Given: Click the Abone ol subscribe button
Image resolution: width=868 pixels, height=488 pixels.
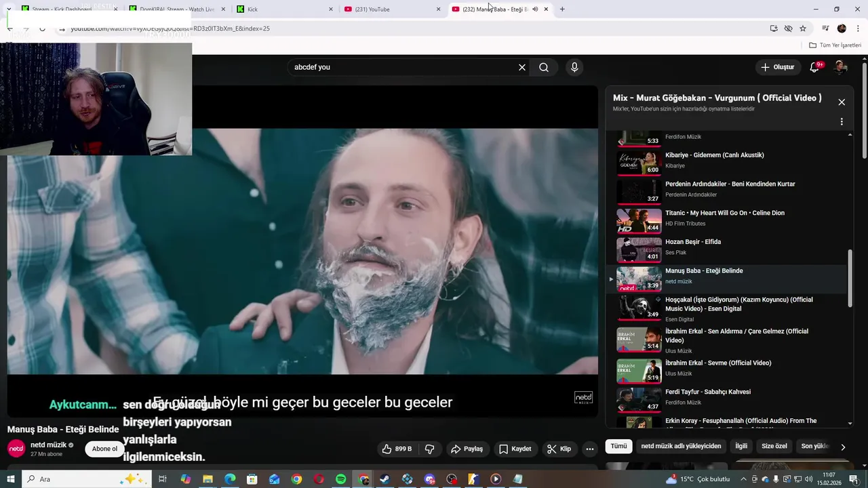Looking at the screenshot, I should pos(104,449).
